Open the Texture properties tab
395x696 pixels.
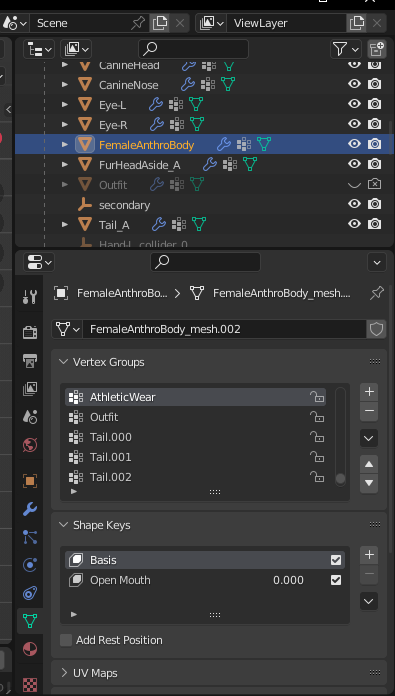click(x=30, y=685)
